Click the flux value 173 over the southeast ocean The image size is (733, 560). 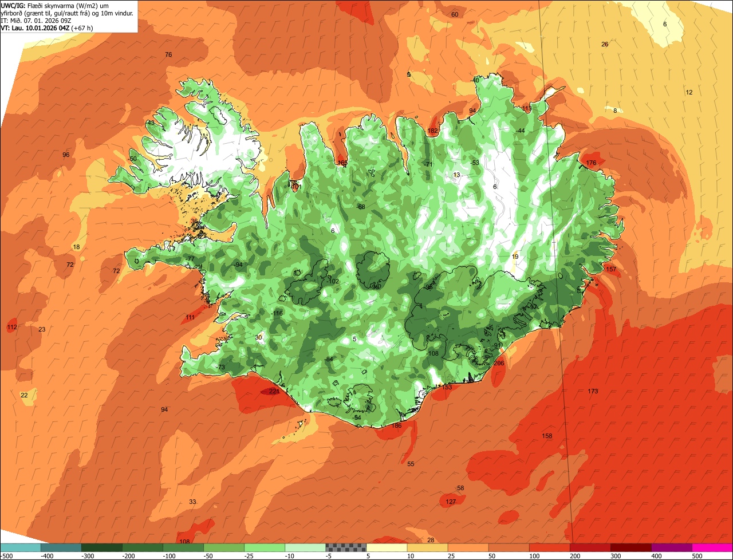pyautogui.click(x=593, y=391)
